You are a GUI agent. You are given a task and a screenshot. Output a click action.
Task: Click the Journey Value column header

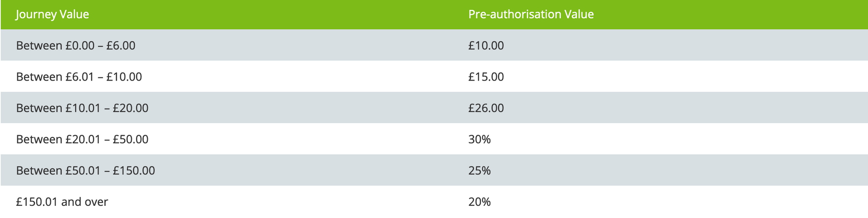(x=52, y=14)
